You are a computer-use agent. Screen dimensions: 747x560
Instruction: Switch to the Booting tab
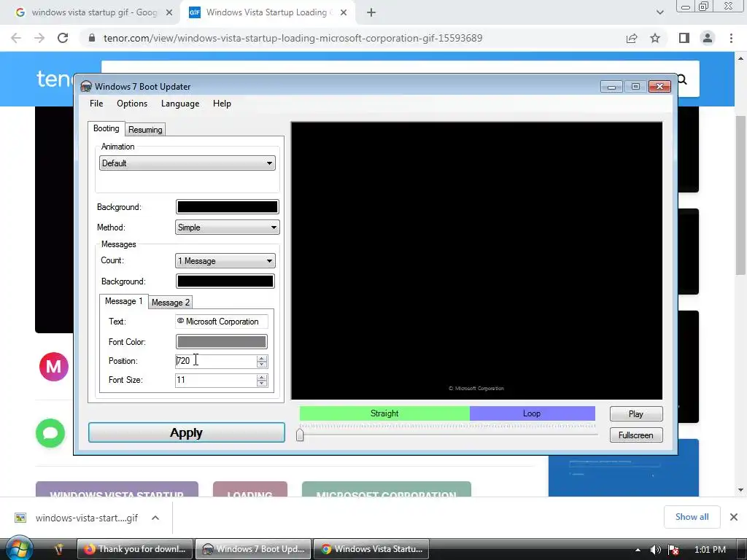[x=107, y=128]
